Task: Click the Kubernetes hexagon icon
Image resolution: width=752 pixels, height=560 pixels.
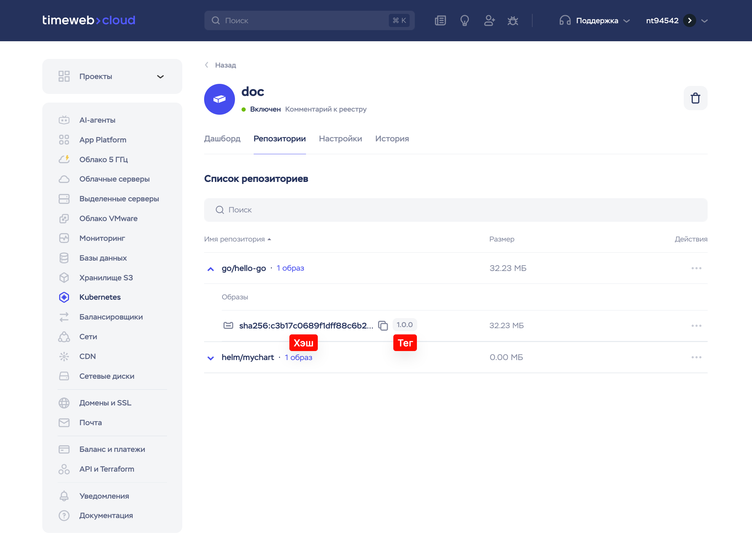Action: point(64,297)
